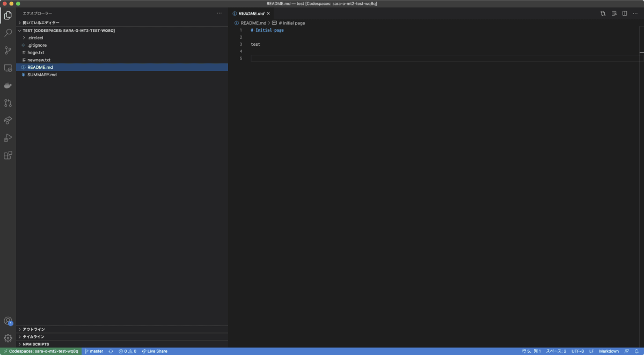Click line number 2 in the gutter

241,37
